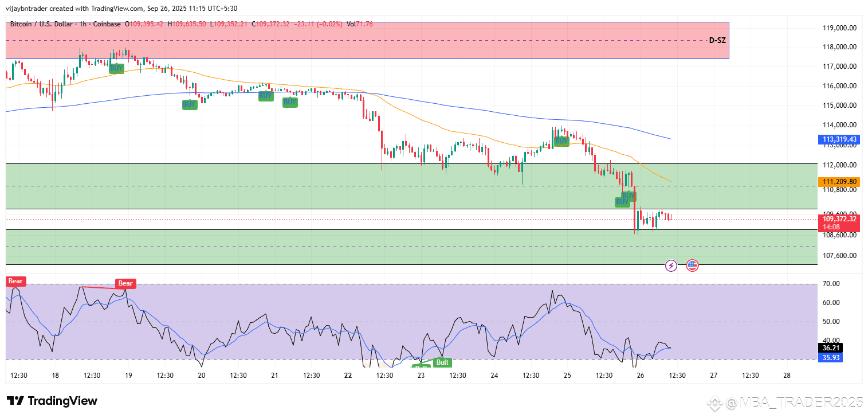Click the TradingView logo
This screenshot has width=868, height=418.
(x=52, y=401)
